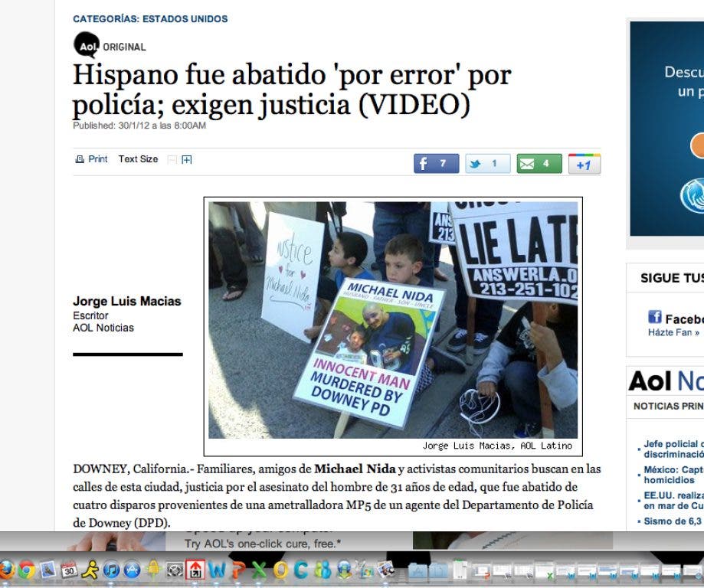Open System Preferences from the dock
The width and height of the screenshot is (704, 588).
[175, 570]
